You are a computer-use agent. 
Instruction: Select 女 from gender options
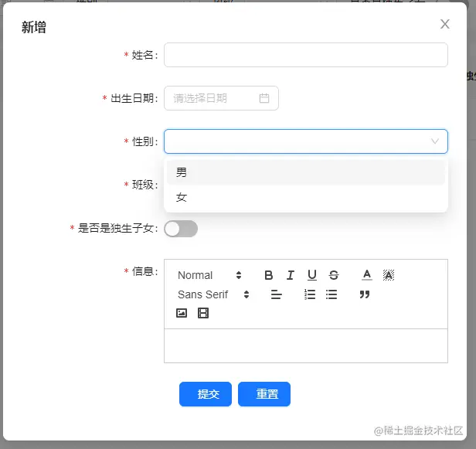(306, 197)
